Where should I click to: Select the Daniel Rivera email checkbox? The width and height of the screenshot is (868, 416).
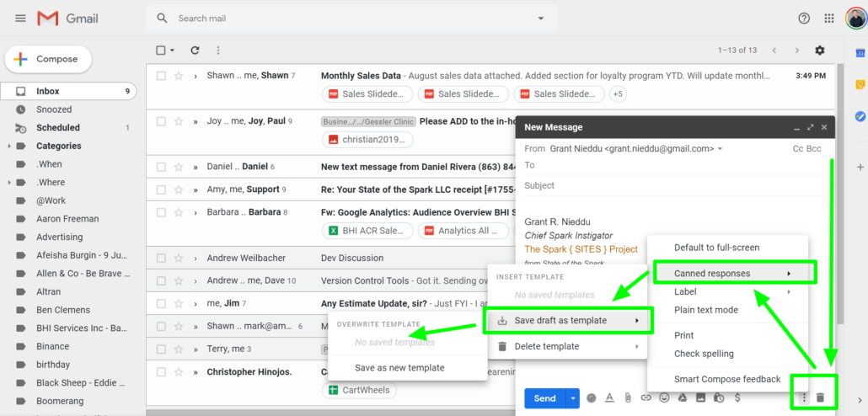click(161, 167)
